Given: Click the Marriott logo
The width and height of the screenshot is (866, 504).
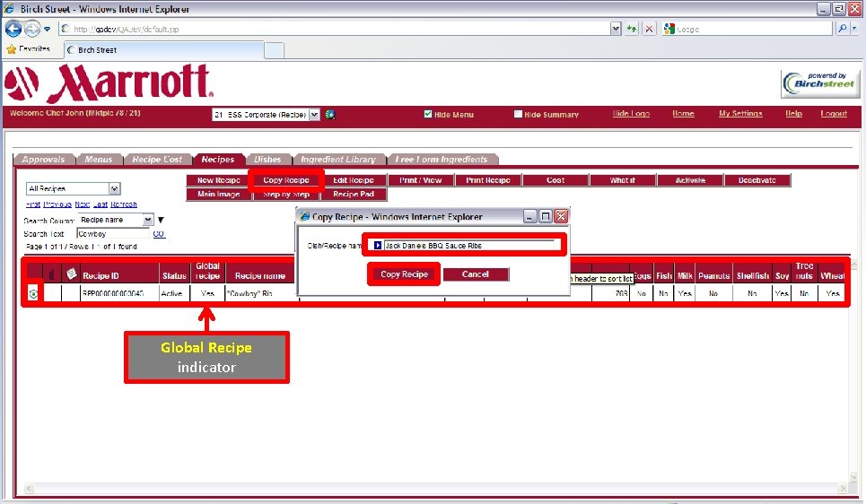Looking at the screenshot, I should pyautogui.click(x=109, y=83).
